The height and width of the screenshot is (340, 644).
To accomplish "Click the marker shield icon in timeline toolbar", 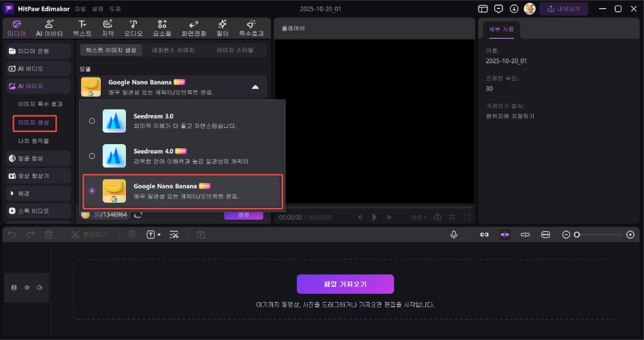I will point(132,235).
